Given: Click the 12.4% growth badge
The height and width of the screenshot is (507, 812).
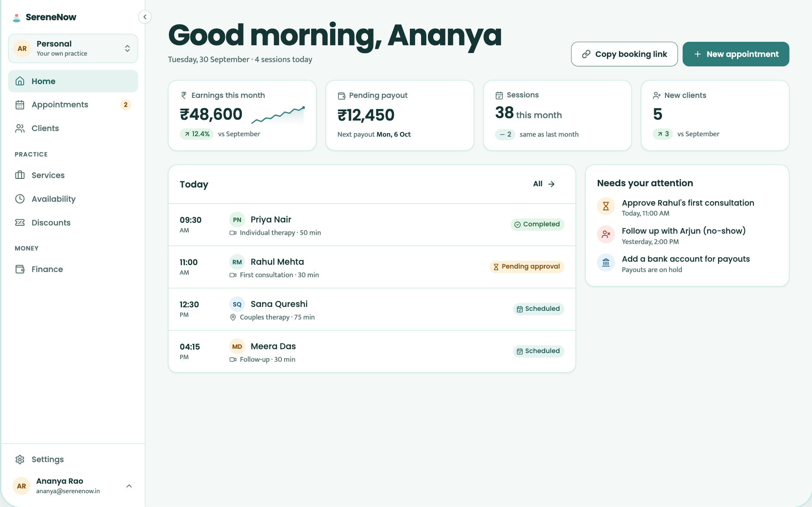Looking at the screenshot, I should [x=197, y=134].
